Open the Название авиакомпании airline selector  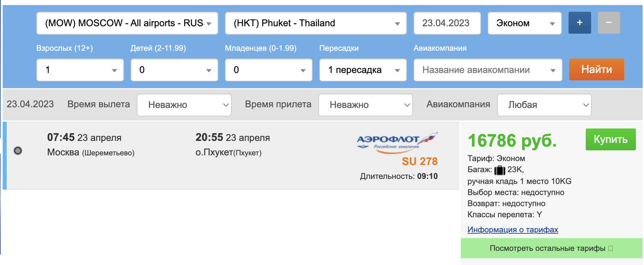pyautogui.click(x=488, y=70)
